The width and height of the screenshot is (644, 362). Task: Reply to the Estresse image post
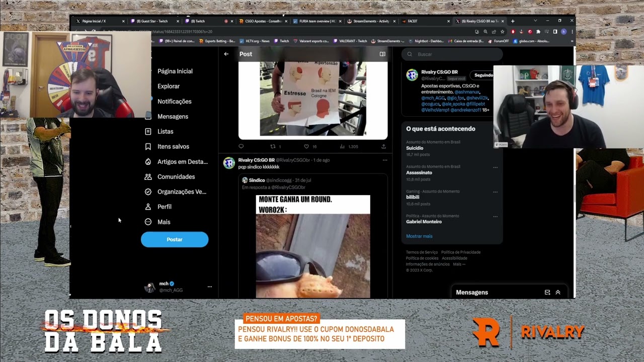(241, 146)
